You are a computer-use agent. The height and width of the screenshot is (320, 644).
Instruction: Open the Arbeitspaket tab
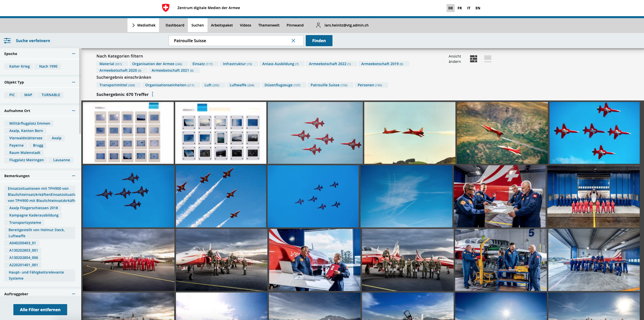tap(222, 25)
